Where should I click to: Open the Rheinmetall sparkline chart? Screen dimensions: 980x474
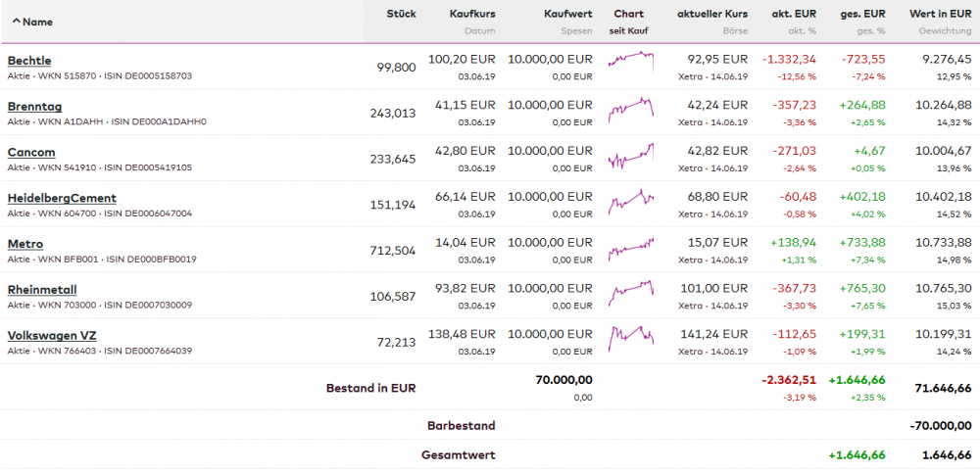[x=630, y=292]
